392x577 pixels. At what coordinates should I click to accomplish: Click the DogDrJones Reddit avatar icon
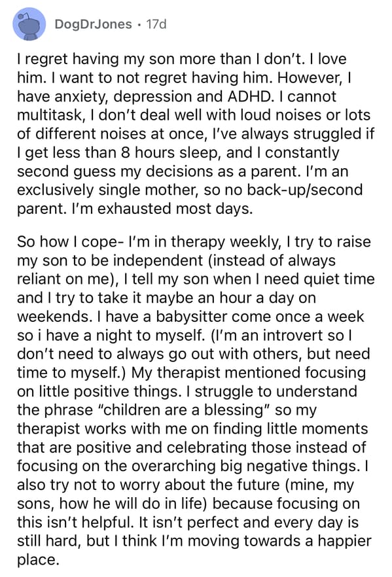click(x=29, y=24)
